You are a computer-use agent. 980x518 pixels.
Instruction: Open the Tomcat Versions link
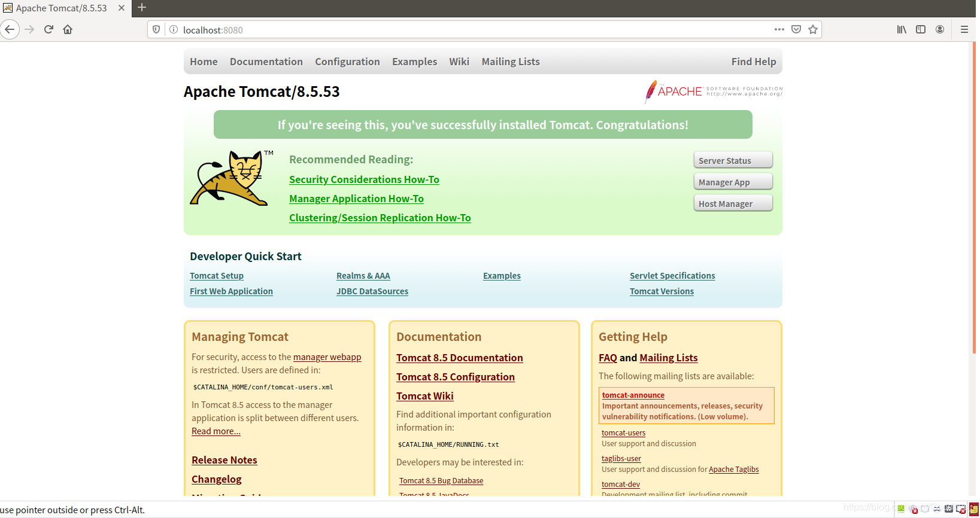(662, 291)
